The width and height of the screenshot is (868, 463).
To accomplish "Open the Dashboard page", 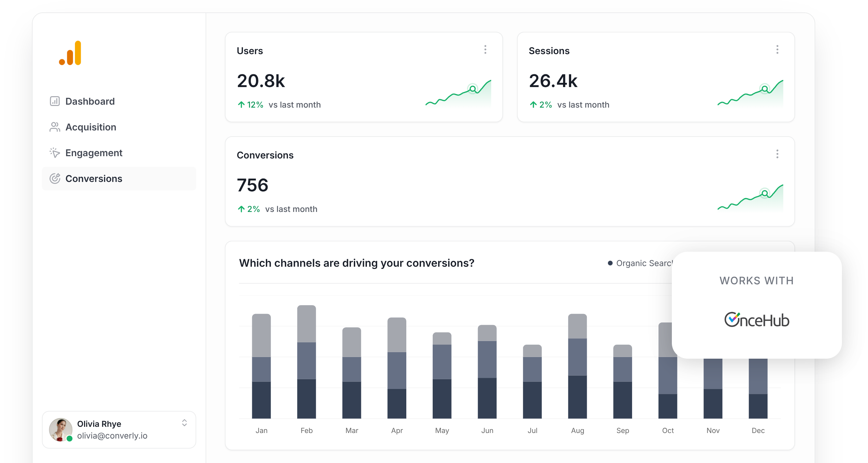I will [x=90, y=101].
